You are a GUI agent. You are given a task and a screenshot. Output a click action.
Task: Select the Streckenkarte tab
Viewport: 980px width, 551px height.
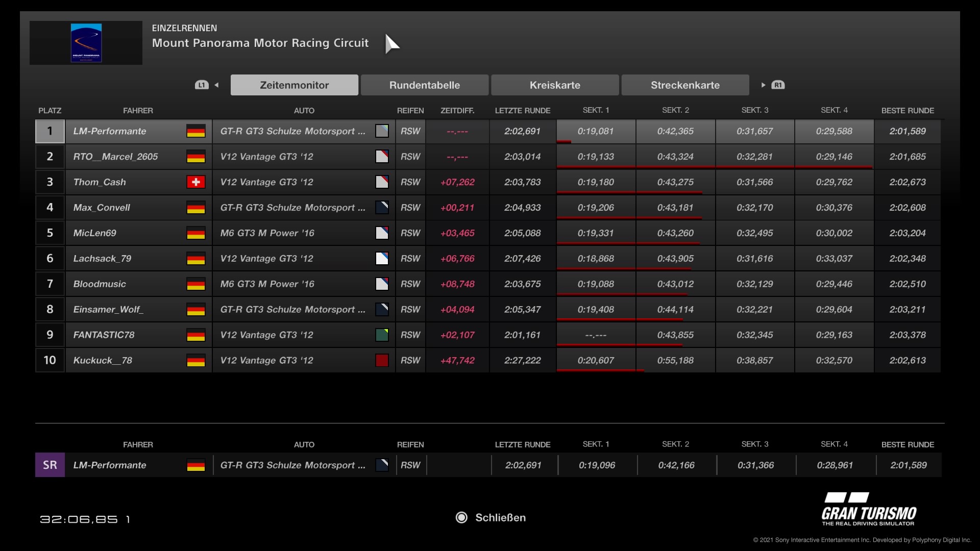pos(685,85)
